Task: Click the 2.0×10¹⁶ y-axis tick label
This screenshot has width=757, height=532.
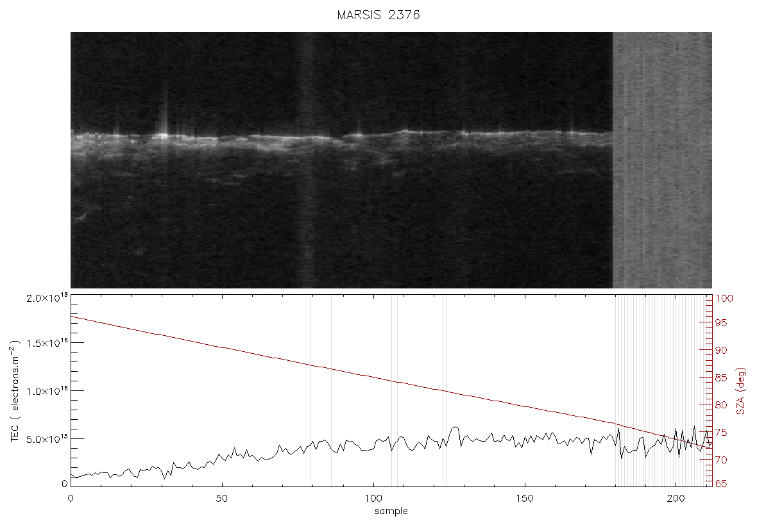Action: click(x=47, y=297)
